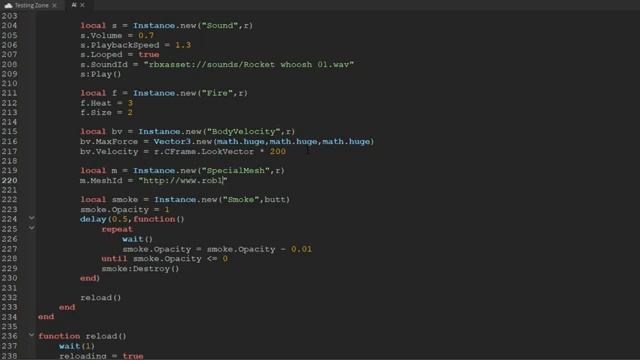Click the smoke:Destroy() call

pos(140,269)
